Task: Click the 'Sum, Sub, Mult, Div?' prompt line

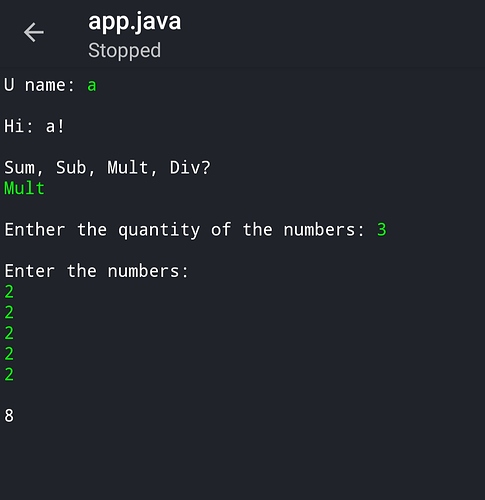Action: point(107,167)
